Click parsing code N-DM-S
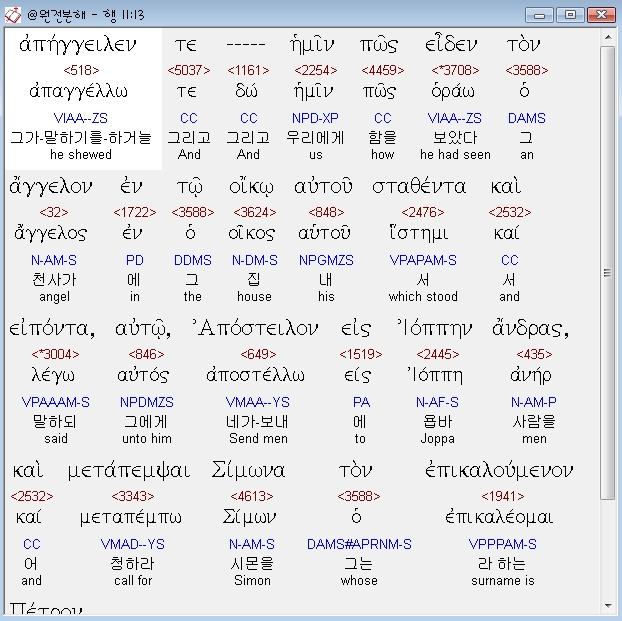Screen dimensions: 622x621 (255, 260)
